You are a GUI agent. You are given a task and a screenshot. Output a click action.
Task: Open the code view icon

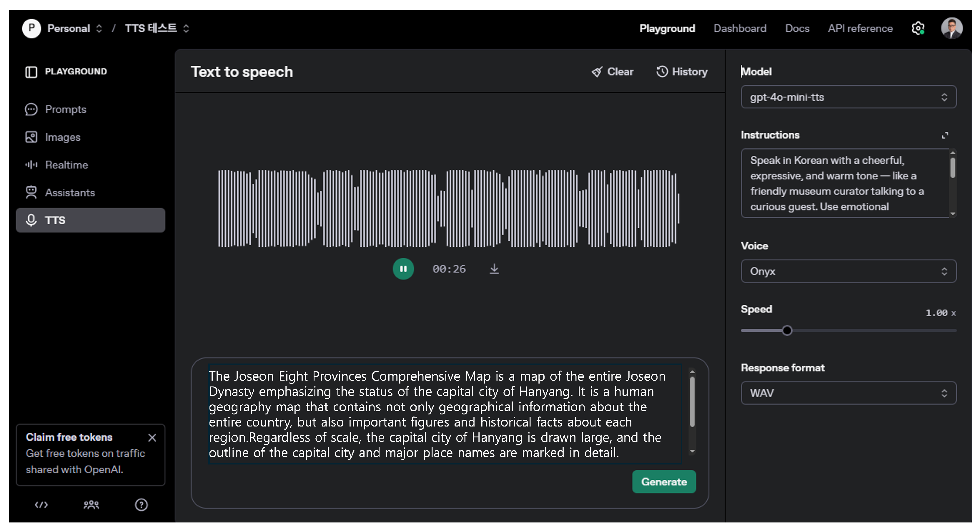pyautogui.click(x=41, y=505)
